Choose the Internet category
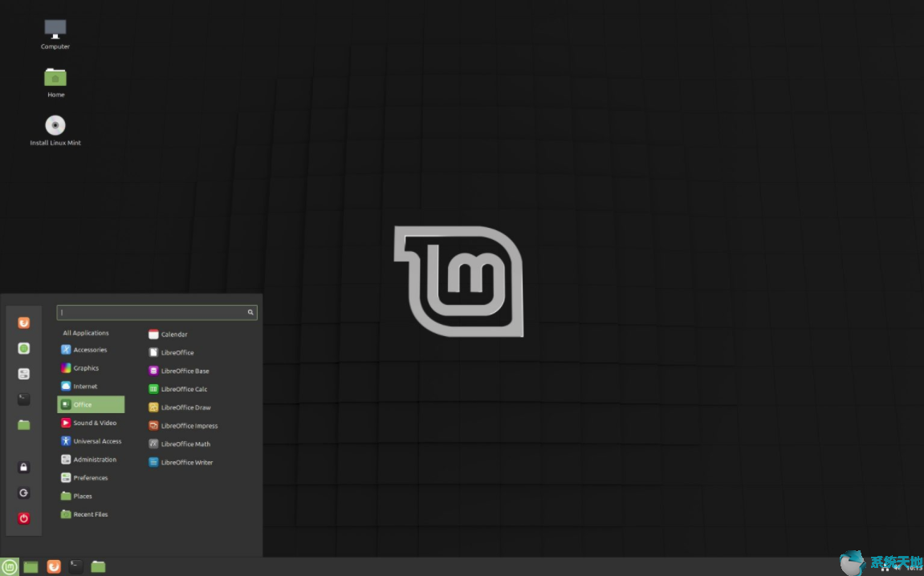The width and height of the screenshot is (924, 576). pyautogui.click(x=91, y=387)
